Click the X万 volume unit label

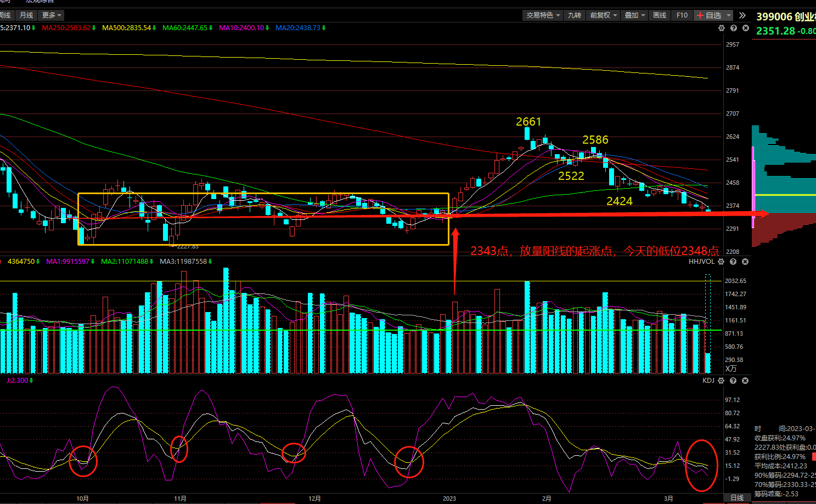(x=731, y=369)
